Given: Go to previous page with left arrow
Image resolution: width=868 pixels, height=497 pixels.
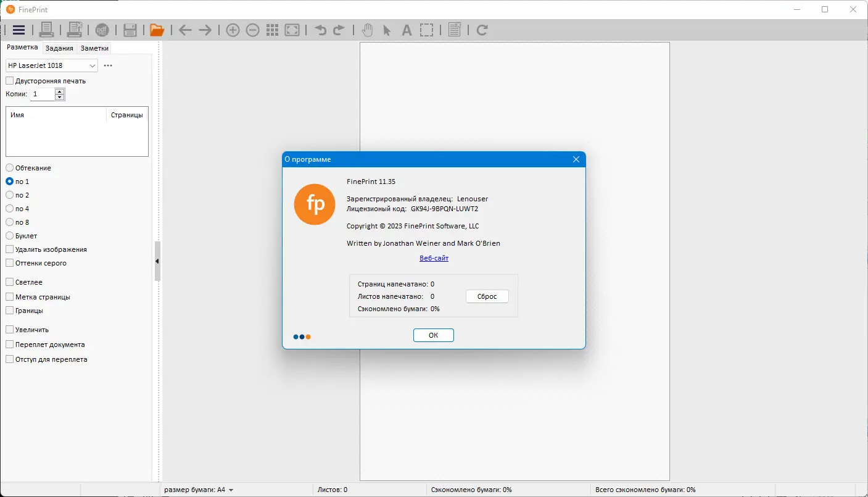Looking at the screenshot, I should pyautogui.click(x=185, y=30).
